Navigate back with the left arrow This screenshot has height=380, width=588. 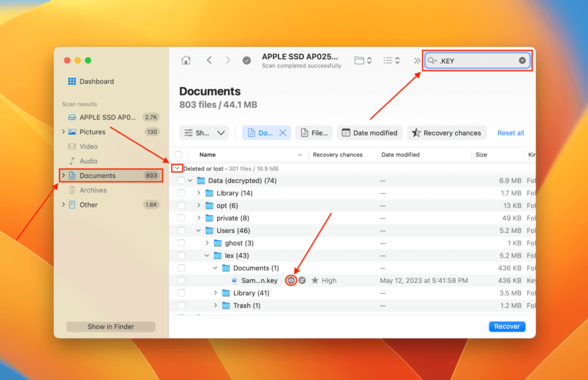[209, 60]
